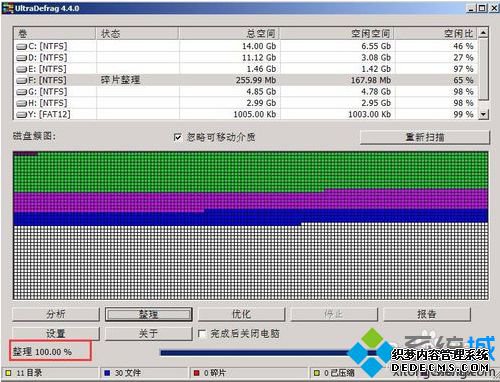
Task: Select the E: NTFS drive icon
Action: 21,69
